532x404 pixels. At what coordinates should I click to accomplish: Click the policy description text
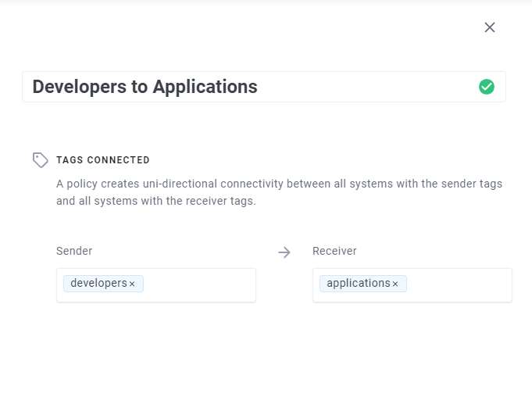(279, 192)
